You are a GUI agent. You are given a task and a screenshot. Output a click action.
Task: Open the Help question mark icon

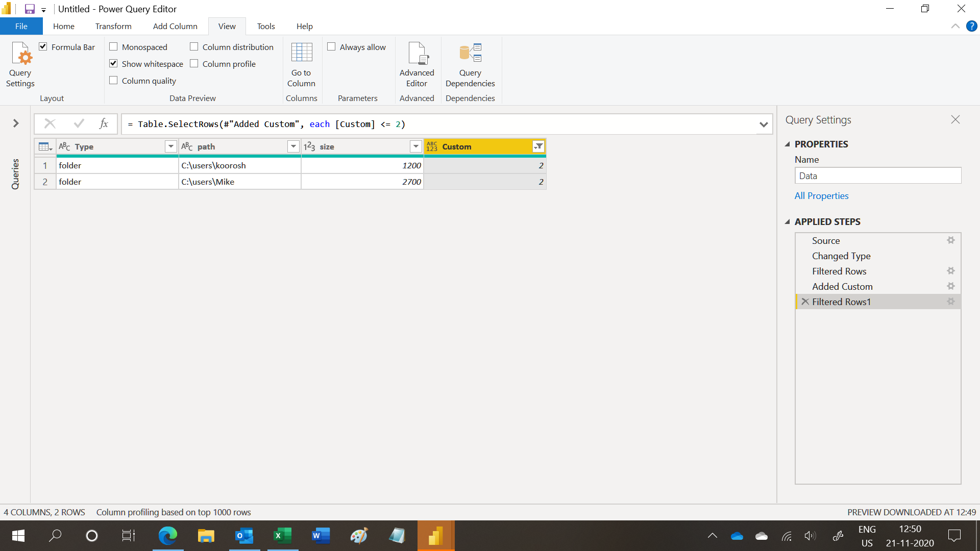pos(972,26)
